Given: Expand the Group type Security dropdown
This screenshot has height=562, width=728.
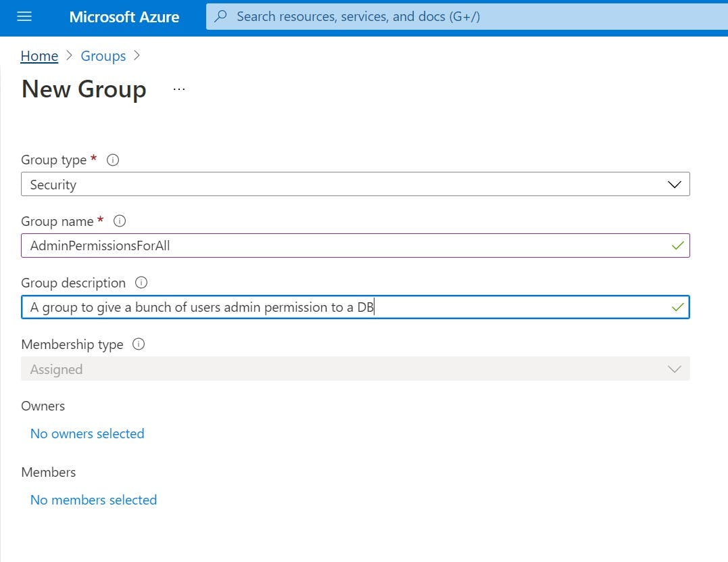Looking at the screenshot, I should [674, 185].
